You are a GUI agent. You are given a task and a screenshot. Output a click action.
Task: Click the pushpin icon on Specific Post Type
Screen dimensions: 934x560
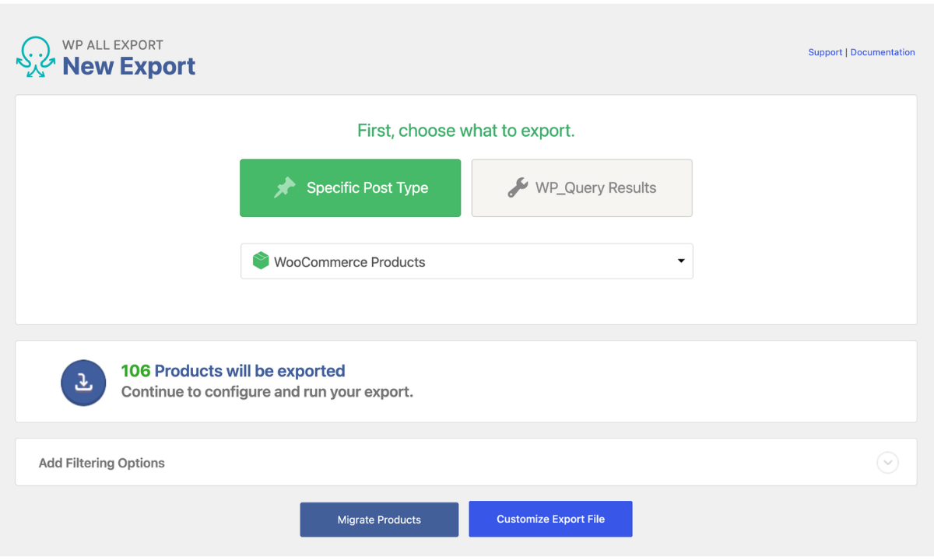pos(285,187)
